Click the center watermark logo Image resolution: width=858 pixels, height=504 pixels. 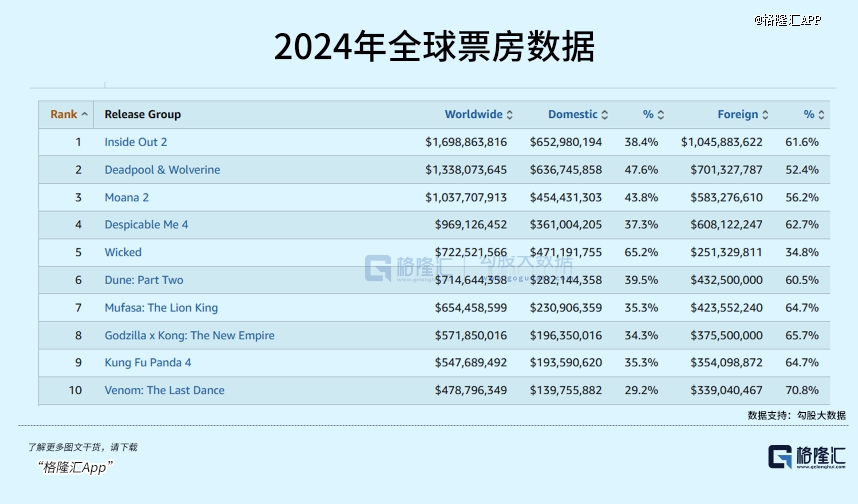tap(380, 268)
